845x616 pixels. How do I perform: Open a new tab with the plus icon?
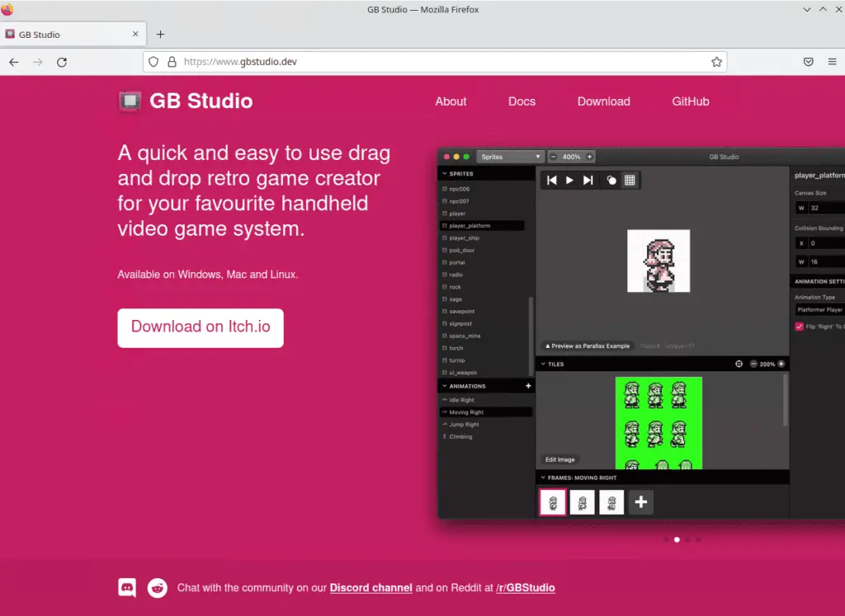(160, 34)
